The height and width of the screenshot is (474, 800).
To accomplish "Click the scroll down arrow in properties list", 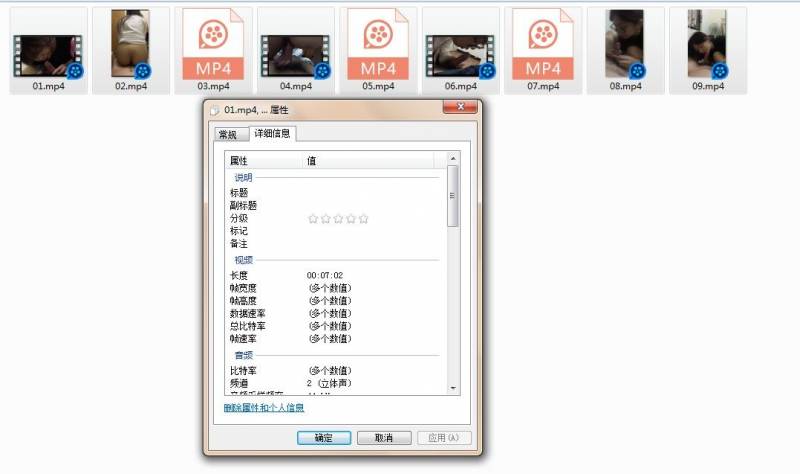I will (x=453, y=388).
